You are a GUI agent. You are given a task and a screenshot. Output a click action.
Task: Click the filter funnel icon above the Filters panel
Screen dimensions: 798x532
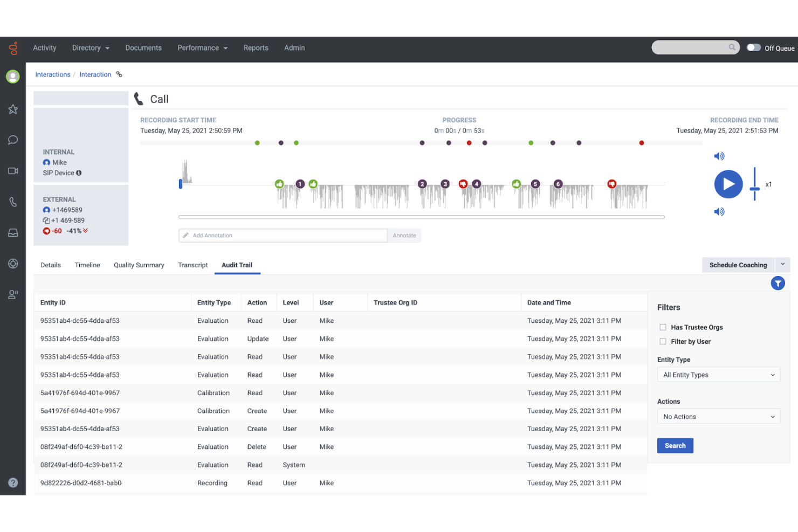pos(778,283)
